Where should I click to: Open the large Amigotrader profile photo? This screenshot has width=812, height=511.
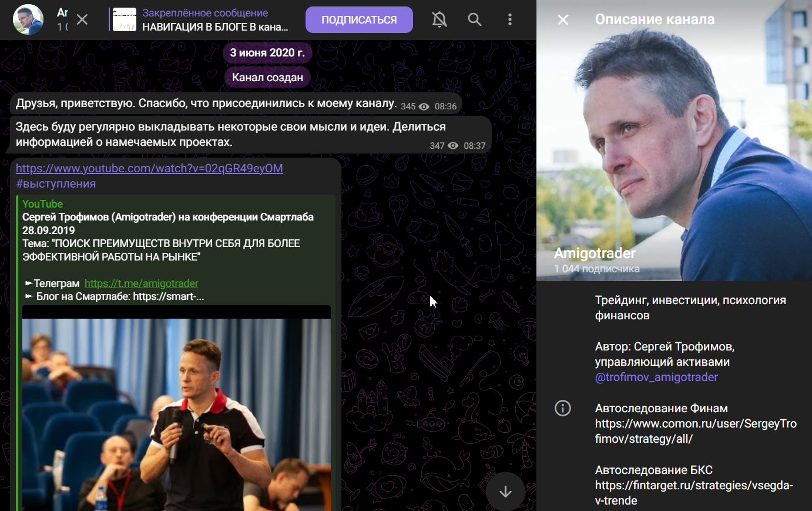(674, 141)
